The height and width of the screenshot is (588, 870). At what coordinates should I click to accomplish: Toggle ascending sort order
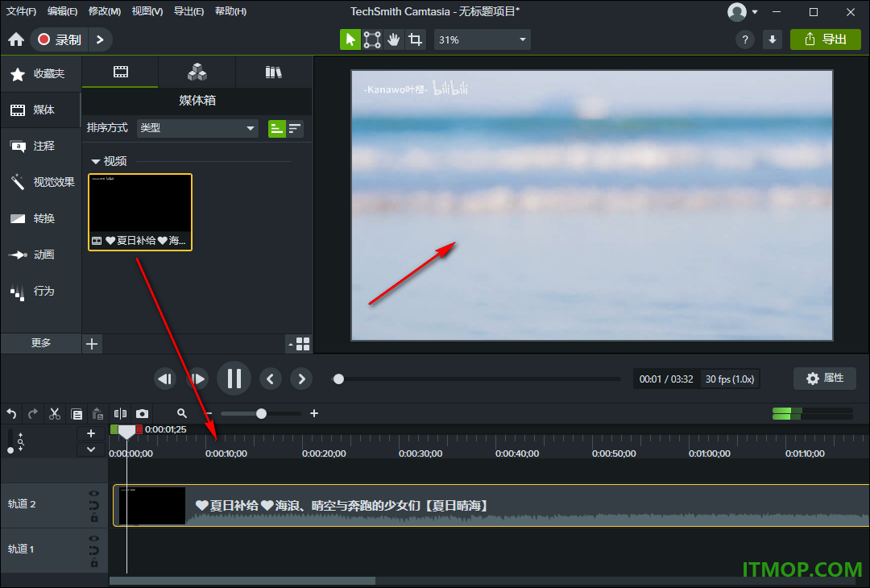pyautogui.click(x=277, y=129)
